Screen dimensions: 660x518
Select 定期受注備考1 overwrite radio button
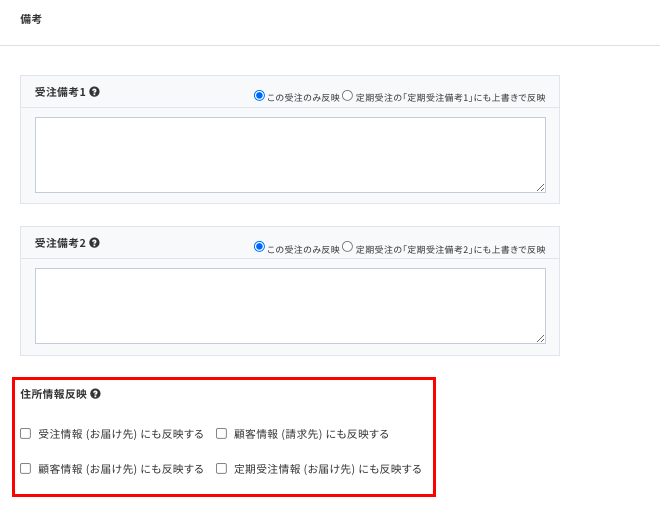(347, 96)
